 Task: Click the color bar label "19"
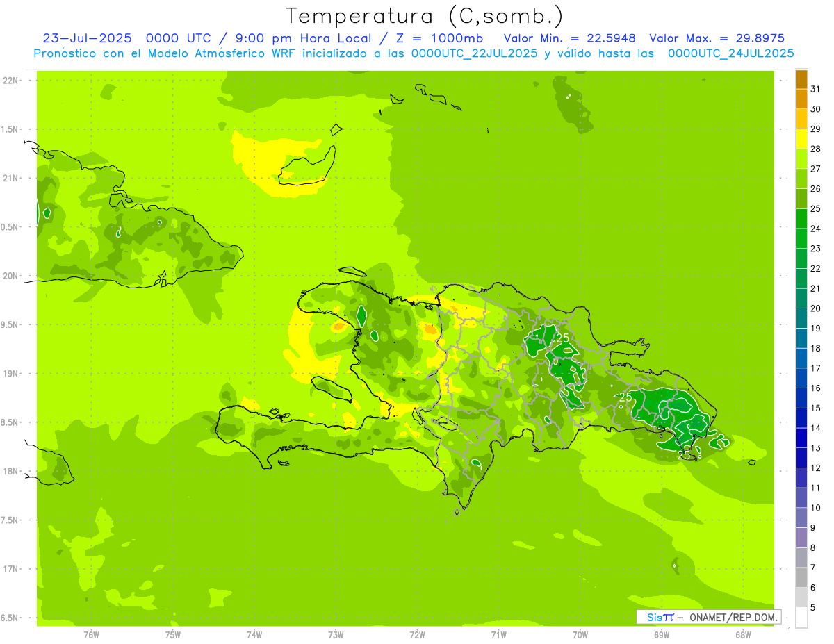[816, 328]
